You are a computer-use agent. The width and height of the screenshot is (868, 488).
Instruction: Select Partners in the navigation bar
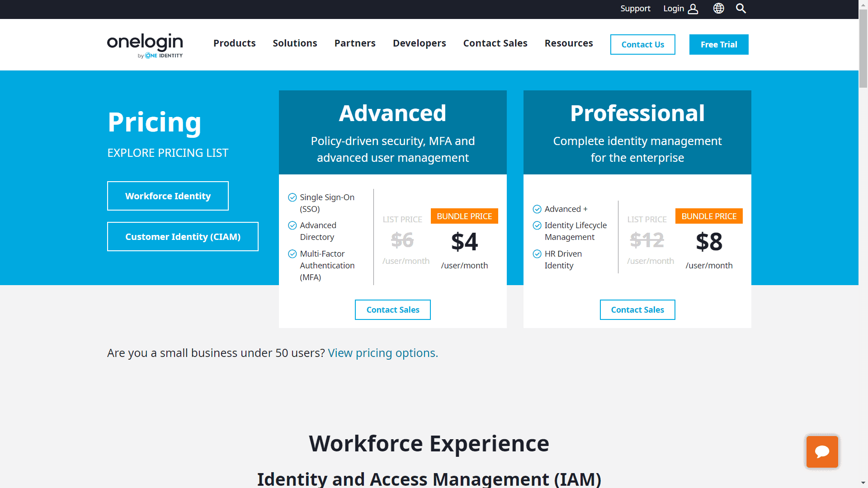(355, 43)
